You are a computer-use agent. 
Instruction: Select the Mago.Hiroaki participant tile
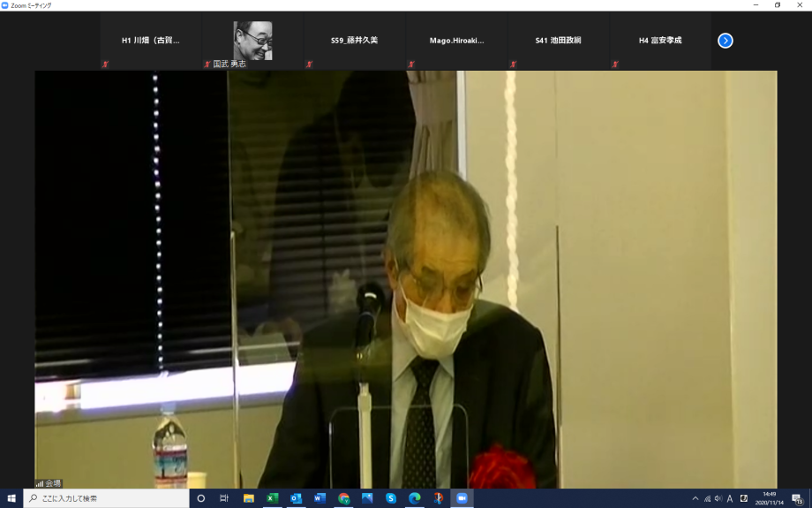[x=456, y=41]
